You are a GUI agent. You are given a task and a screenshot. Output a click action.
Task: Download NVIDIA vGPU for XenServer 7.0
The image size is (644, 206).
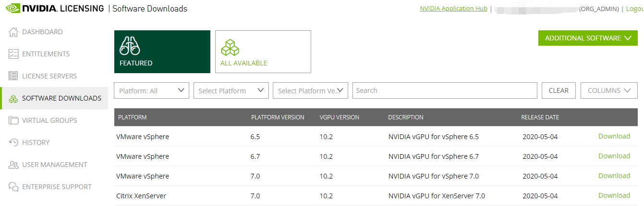coord(614,195)
